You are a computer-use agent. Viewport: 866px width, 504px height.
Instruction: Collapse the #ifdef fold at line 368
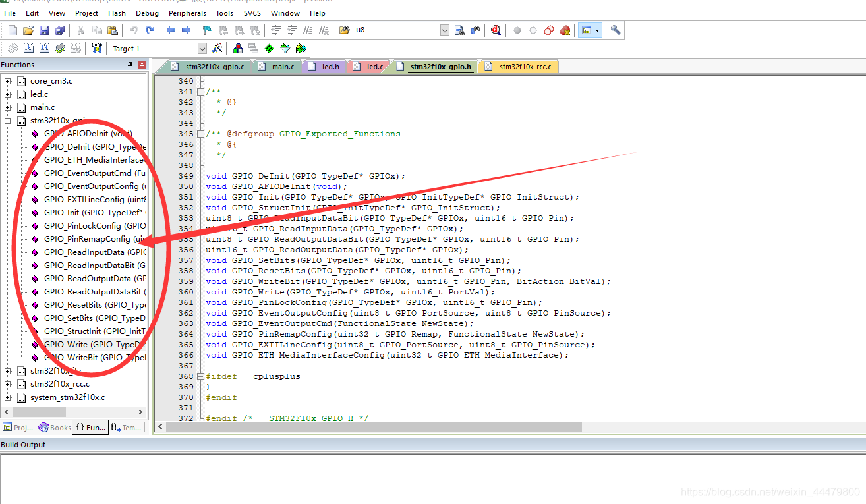click(x=200, y=376)
